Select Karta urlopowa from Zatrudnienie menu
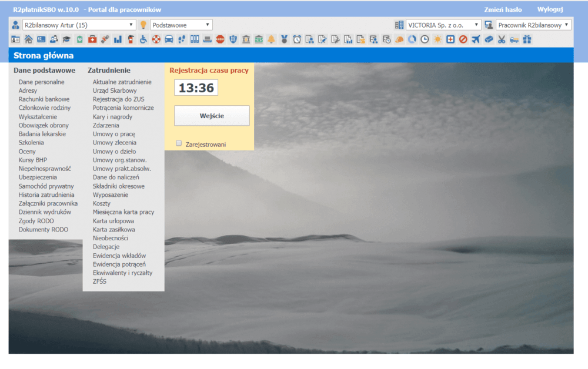 [x=114, y=221]
